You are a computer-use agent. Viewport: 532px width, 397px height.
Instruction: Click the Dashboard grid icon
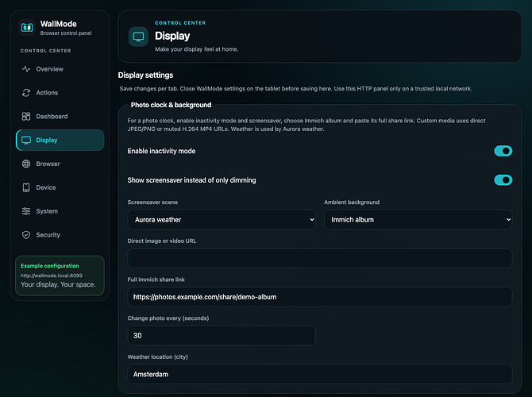click(x=26, y=117)
